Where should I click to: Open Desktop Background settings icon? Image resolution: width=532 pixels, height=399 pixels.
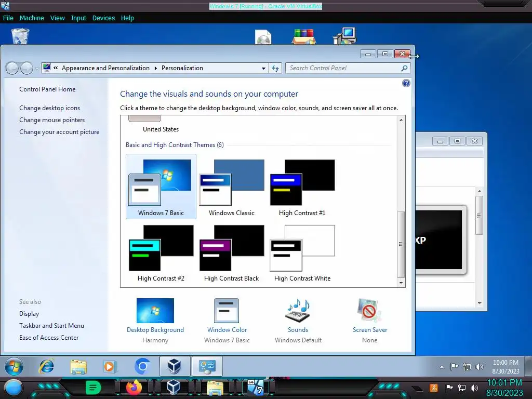[155, 311]
